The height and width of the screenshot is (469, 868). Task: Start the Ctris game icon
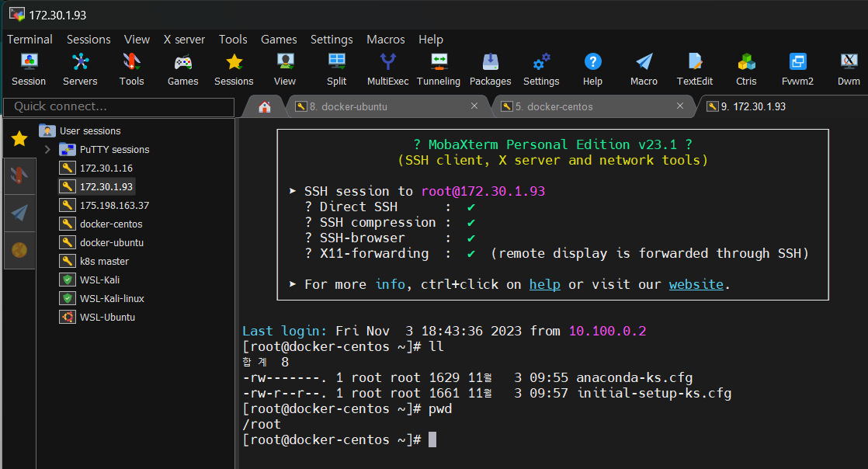pyautogui.click(x=746, y=69)
